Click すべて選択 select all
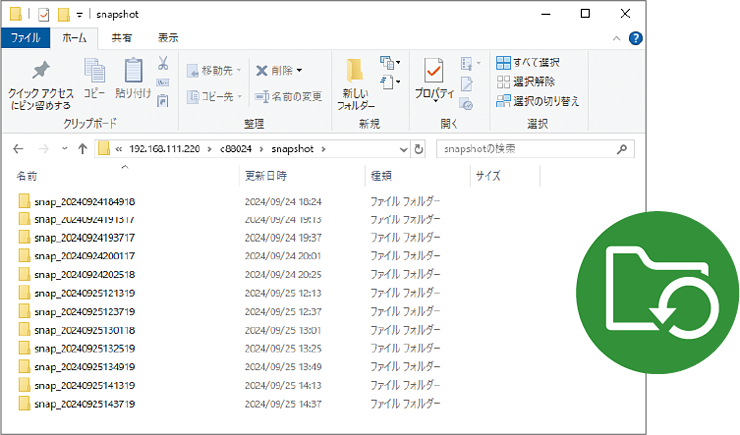 tap(528, 62)
